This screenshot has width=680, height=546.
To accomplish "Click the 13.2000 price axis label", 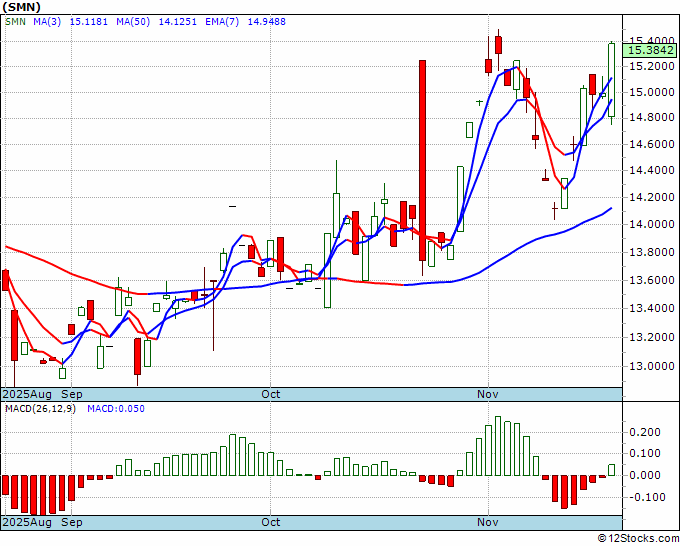I will [651, 337].
